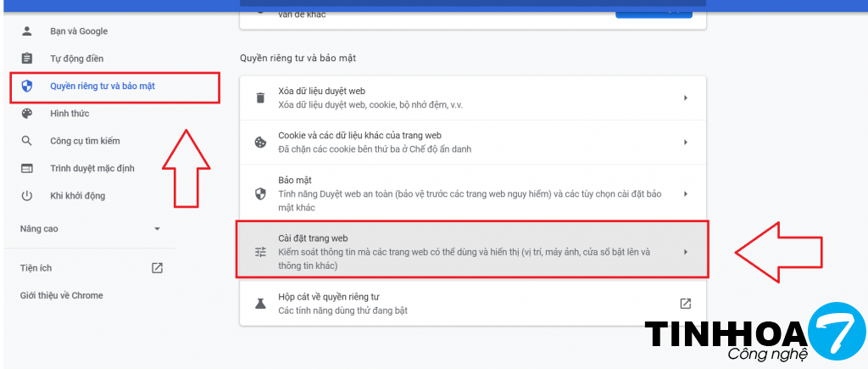
Task: Click the person icon beside Bạn và Google
Action: tap(26, 31)
